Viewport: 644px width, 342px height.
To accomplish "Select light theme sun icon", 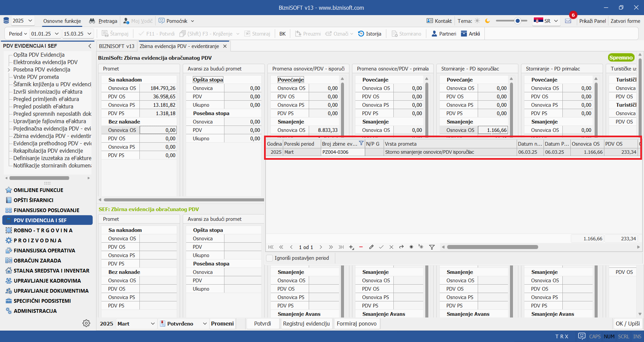I will pos(477,21).
